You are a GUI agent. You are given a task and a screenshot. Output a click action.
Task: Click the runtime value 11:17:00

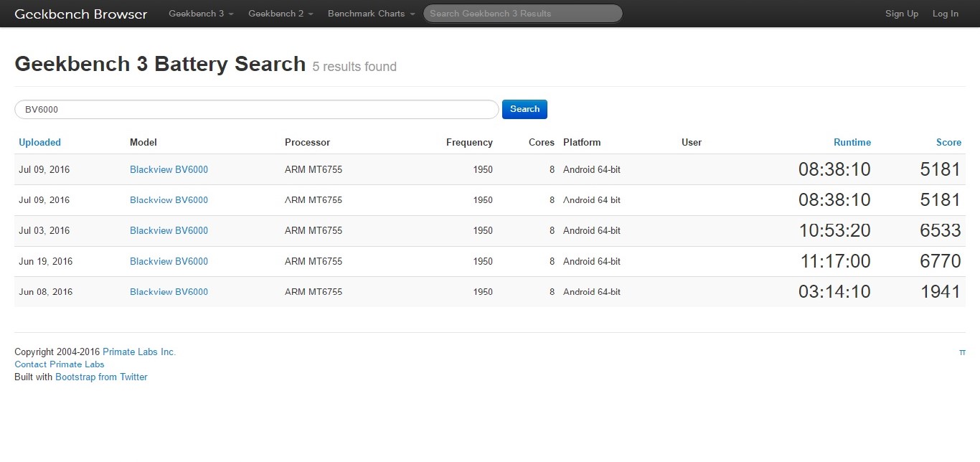[836, 261]
